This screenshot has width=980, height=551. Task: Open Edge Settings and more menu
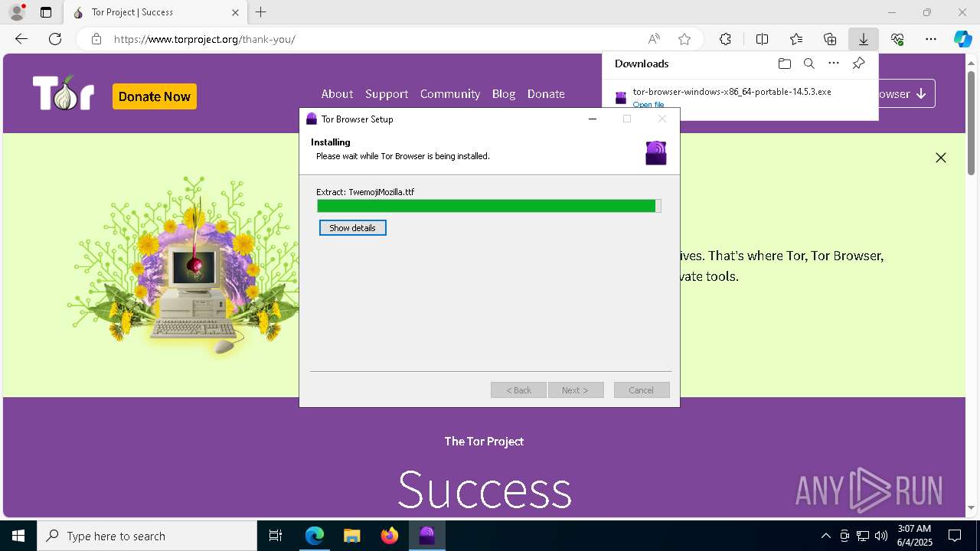point(931,39)
